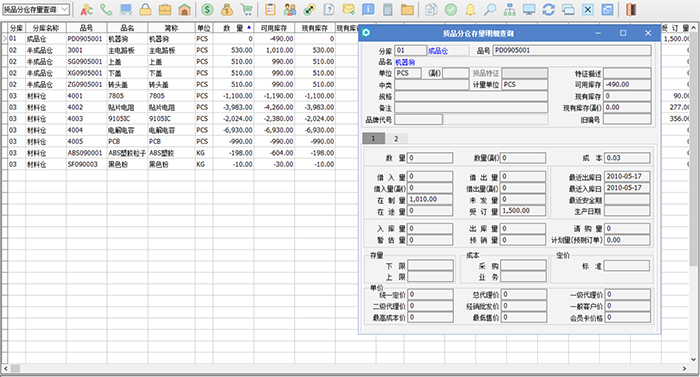Click the shopping cart toolbar icon
This screenshot has height=377, width=700.
click(x=246, y=9)
